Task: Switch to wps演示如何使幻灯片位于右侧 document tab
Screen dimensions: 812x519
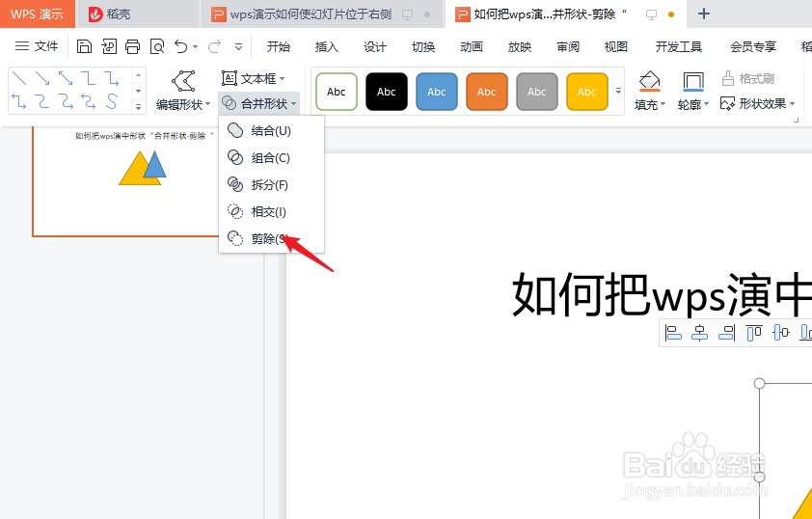Action: (321, 14)
